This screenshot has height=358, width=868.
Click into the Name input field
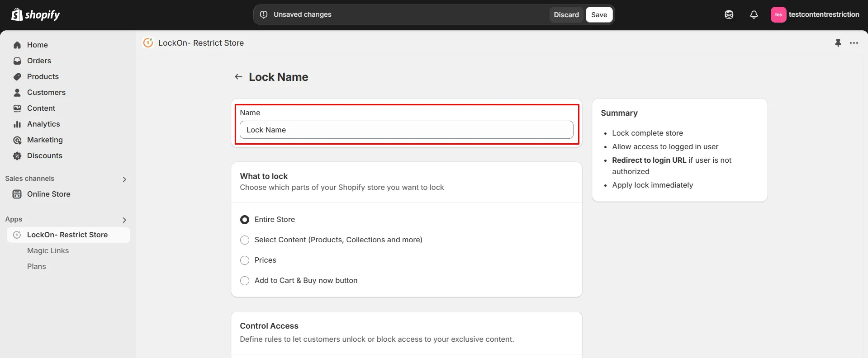(406, 130)
